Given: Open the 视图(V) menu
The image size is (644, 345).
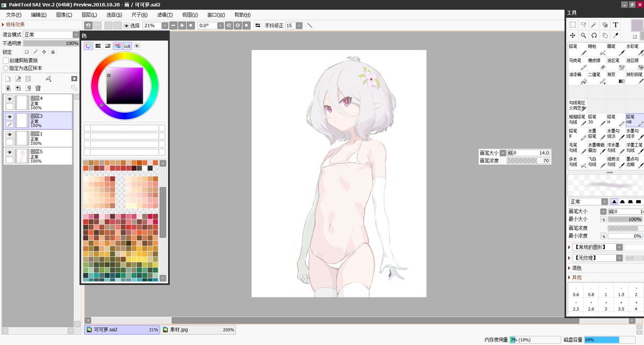Looking at the screenshot, I should [x=190, y=14].
